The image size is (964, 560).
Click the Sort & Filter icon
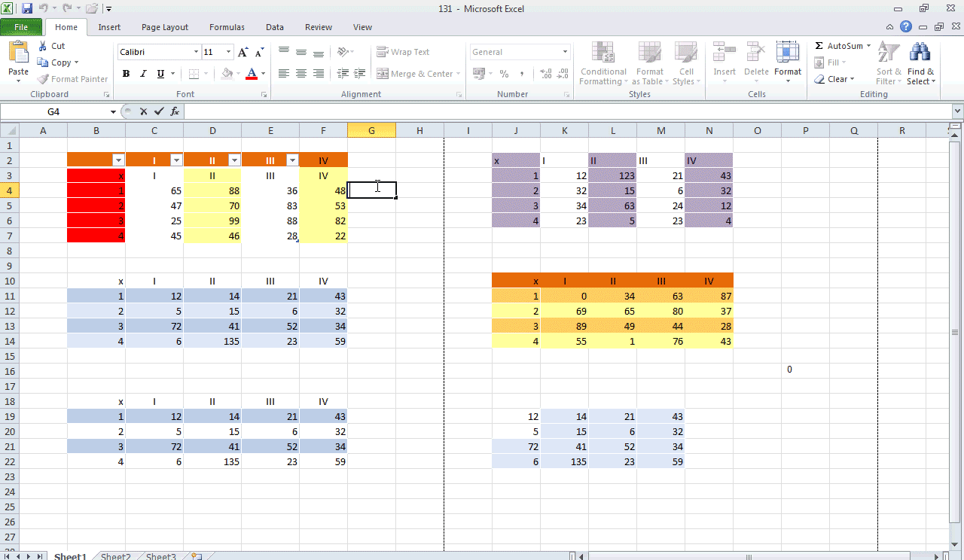click(888, 63)
